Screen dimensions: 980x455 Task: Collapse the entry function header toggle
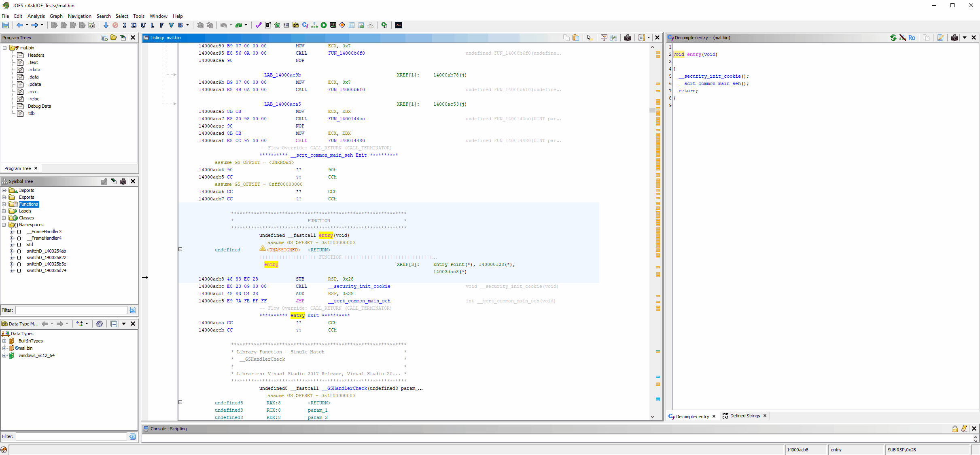coord(180,249)
